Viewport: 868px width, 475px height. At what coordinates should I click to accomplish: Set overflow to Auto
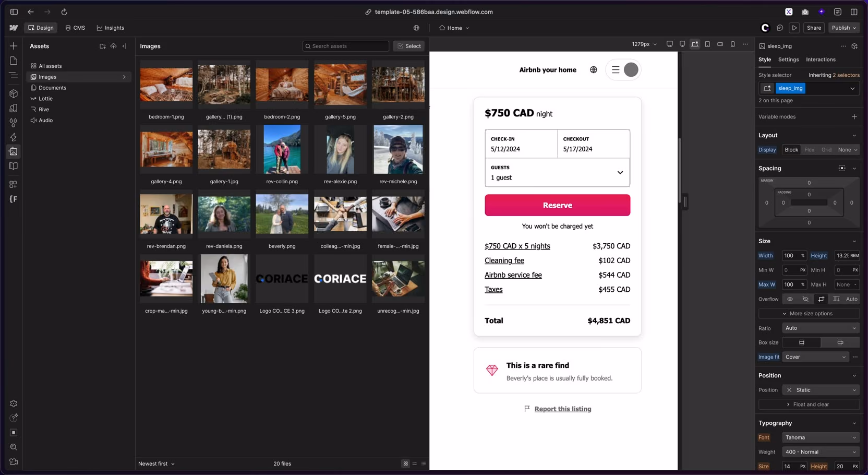tap(851, 299)
